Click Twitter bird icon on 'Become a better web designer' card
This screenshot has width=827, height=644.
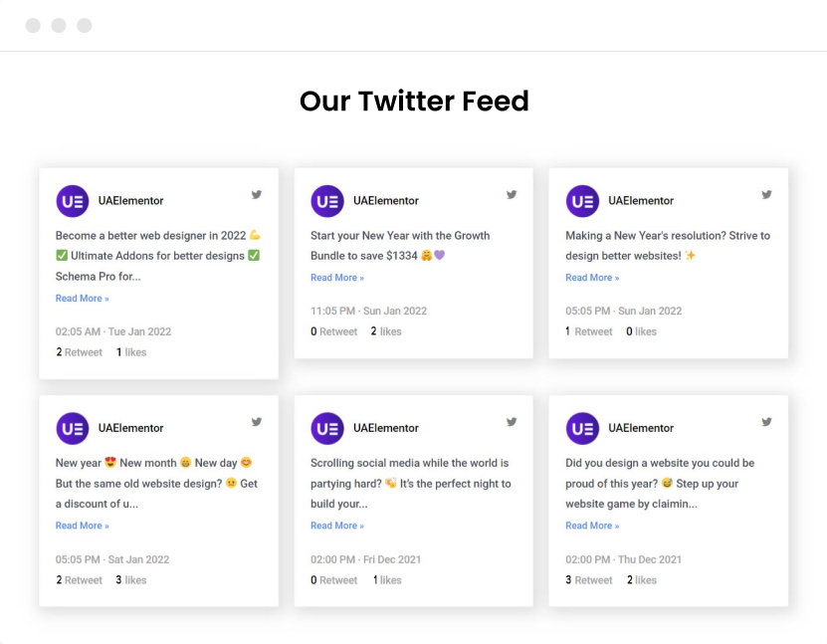coord(257,195)
